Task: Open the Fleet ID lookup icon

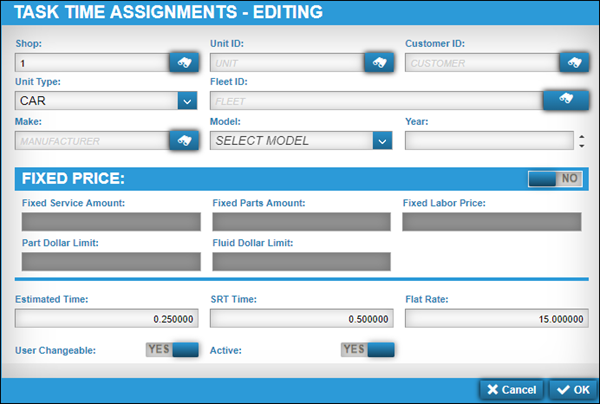Action: click(565, 100)
